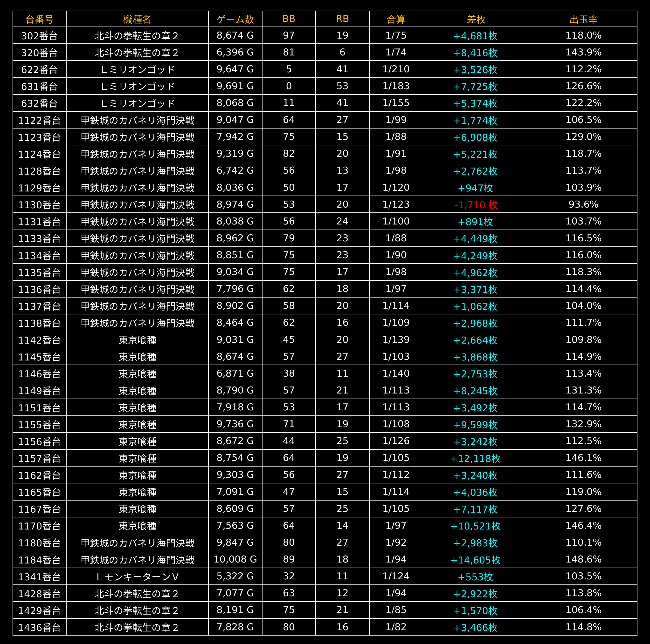Click the +8,245枚 value
This screenshot has height=644, width=650.
click(475, 391)
